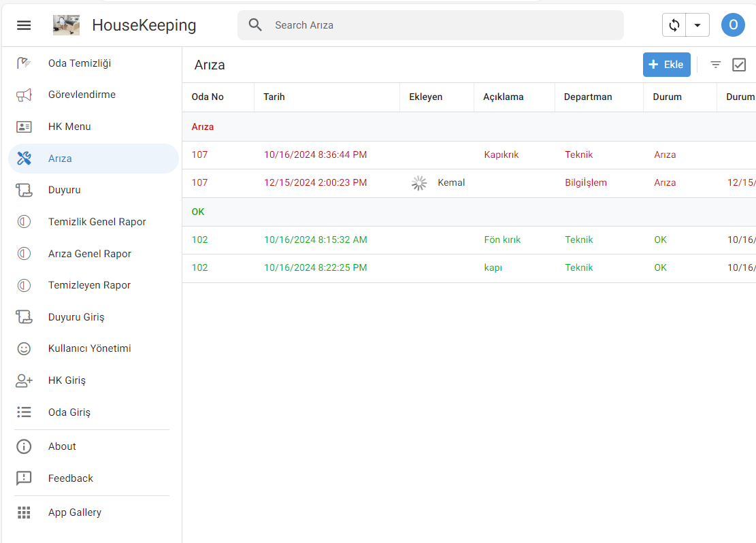Click the Ekle add button
Image resolution: width=756 pixels, height=543 pixels.
[666, 65]
